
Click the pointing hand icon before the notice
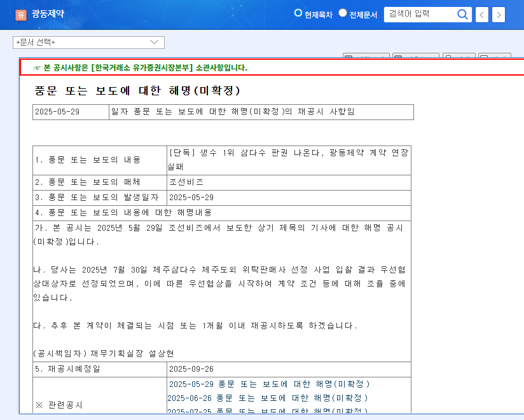tap(37, 68)
